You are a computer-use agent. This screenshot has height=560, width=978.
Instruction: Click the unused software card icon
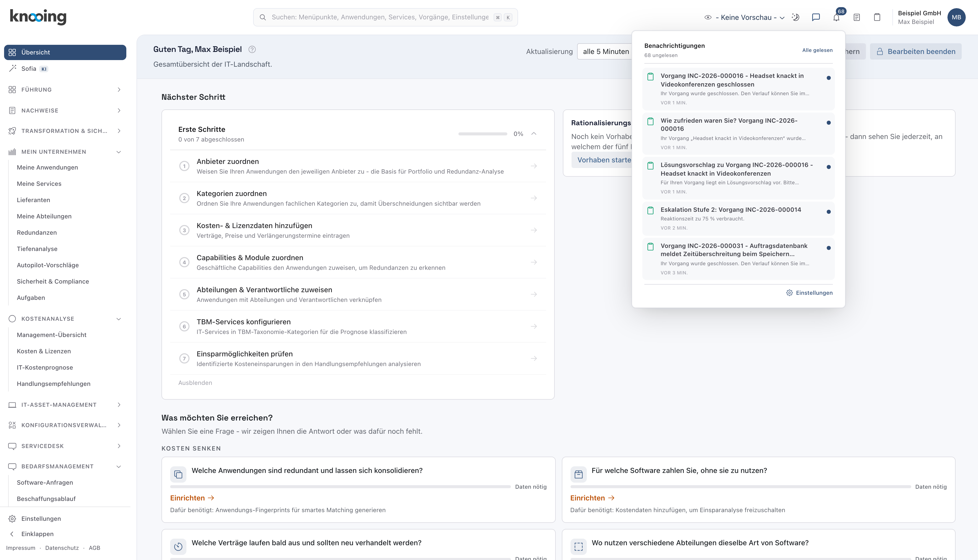click(578, 474)
